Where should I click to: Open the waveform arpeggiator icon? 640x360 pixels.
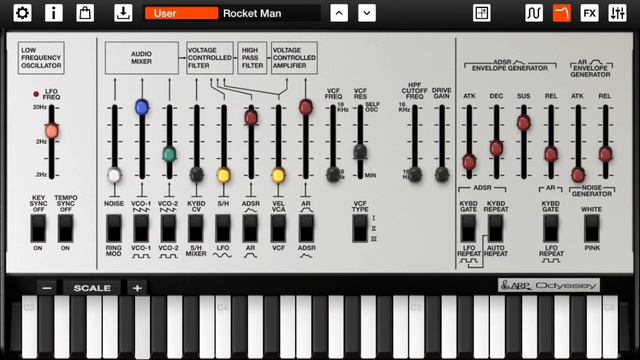(x=534, y=13)
